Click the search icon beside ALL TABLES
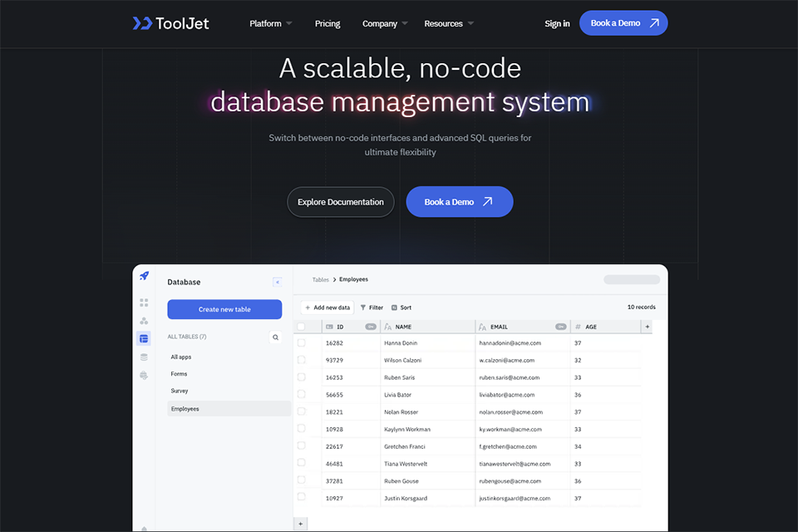The image size is (798, 532). (275, 337)
